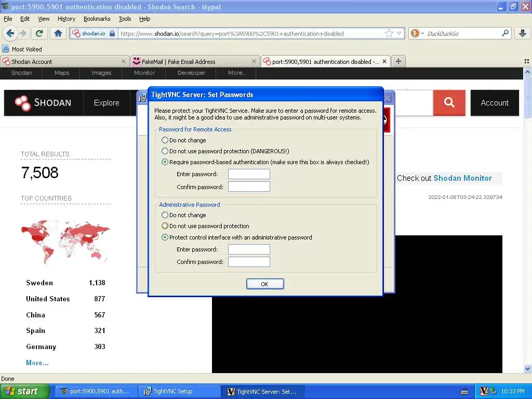Click administrative Enter password field
Image resolution: width=532 pixels, height=399 pixels.
coord(249,249)
